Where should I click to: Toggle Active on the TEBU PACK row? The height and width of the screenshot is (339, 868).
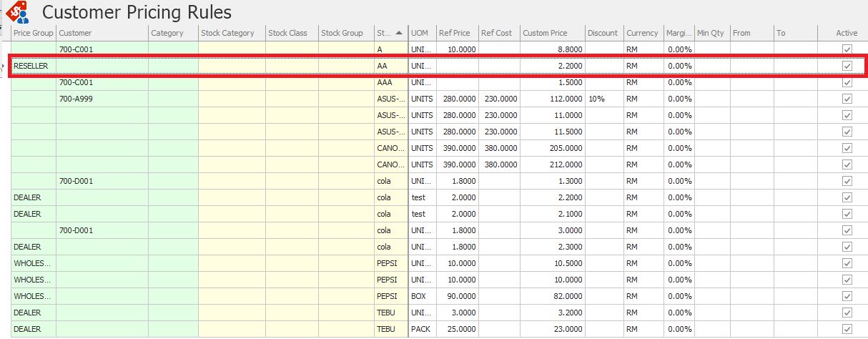point(847,329)
